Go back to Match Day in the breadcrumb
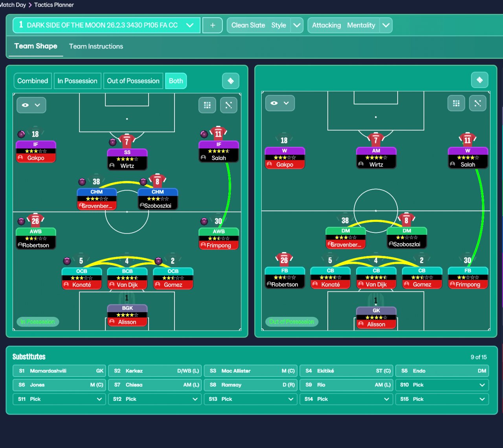Image resolution: width=503 pixels, height=448 pixels. coord(13,5)
